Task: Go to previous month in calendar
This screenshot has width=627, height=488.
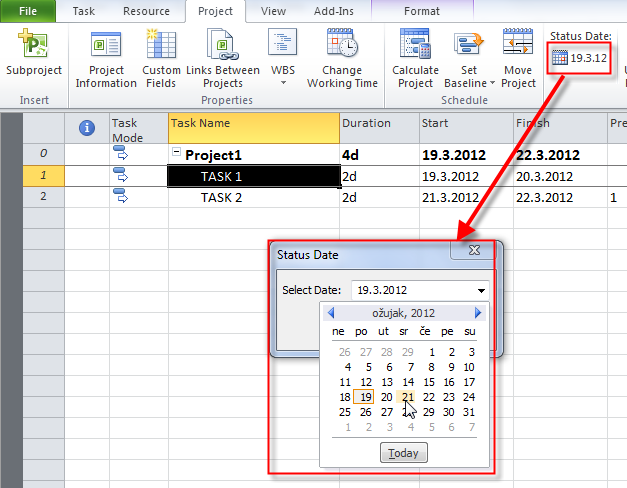Action: pos(331,313)
